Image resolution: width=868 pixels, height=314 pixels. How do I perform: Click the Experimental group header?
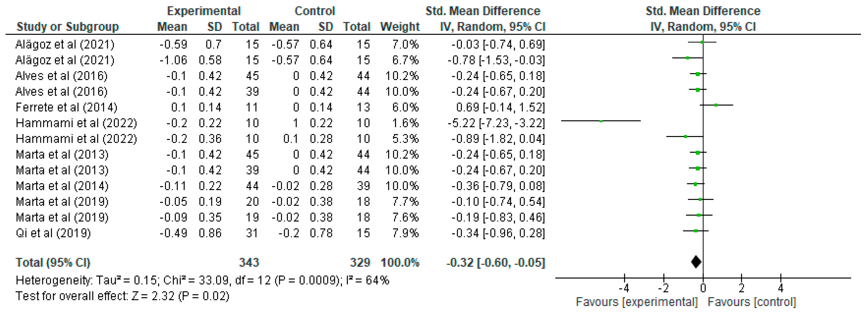pos(203,11)
